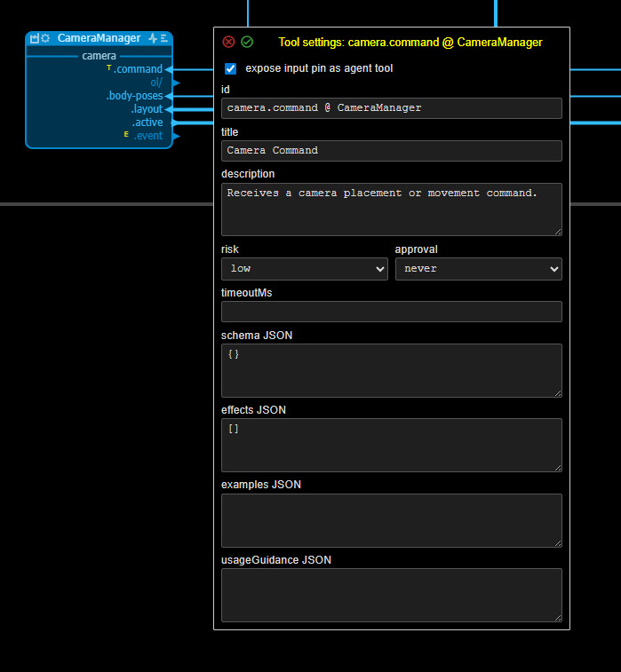This screenshot has width=621, height=672.
Task: Click the .body-poses input pin arrow
Action: pyautogui.click(x=169, y=96)
